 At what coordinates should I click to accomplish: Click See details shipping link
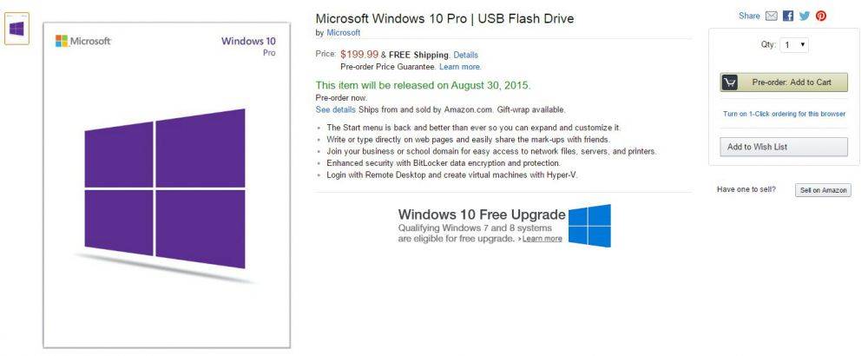pyautogui.click(x=335, y=109)
